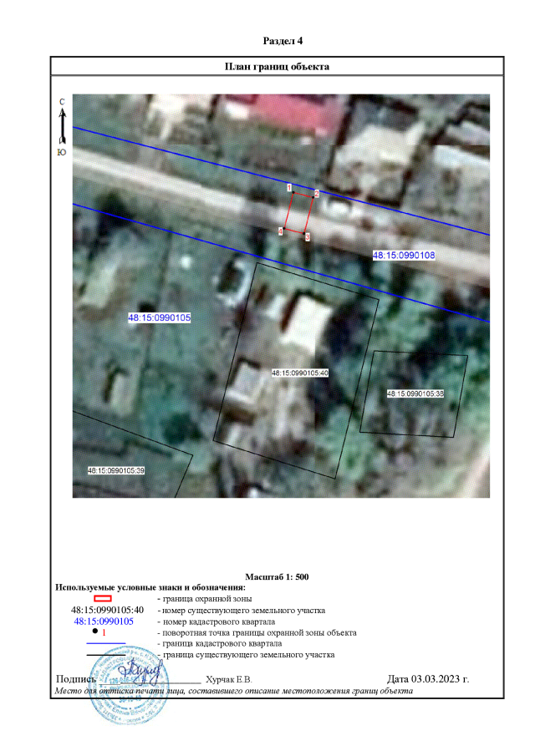Click the north arrow compass symbol
This screenshot has height=756, width=535.
pos(62,127)
